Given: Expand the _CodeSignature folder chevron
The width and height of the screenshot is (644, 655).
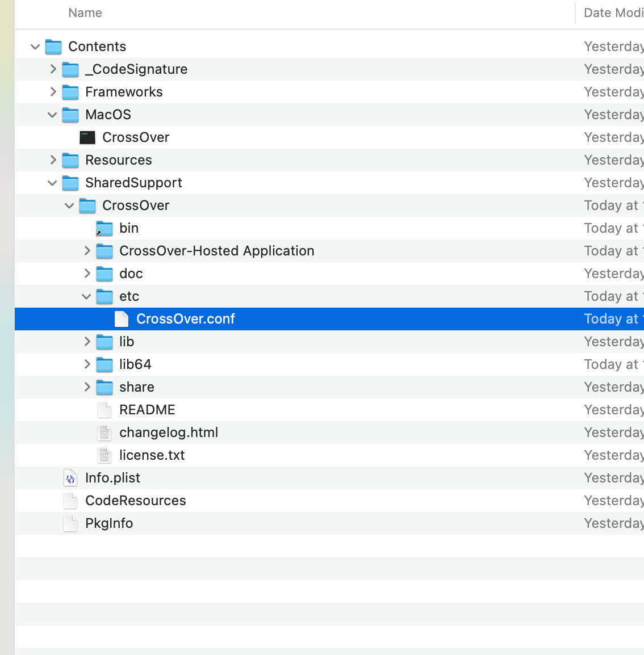Looking at the screenshot, I should click(x=53, y=69).
